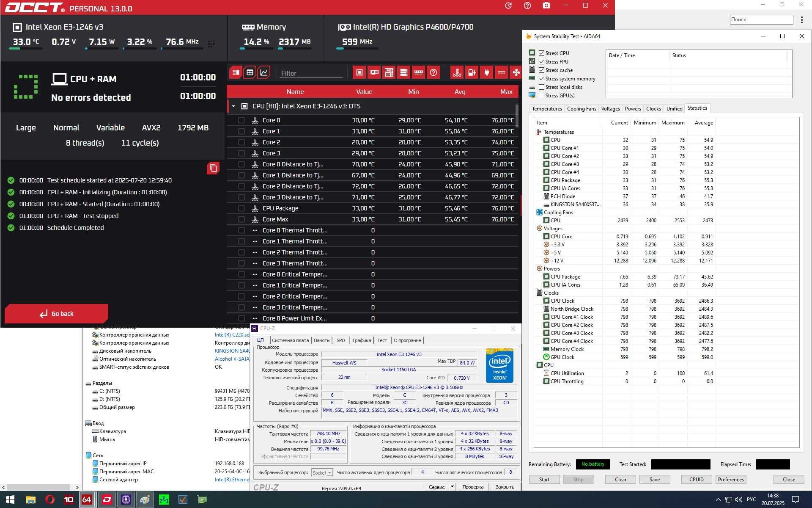Switch to Voltages tab in AIDA64
This screenshot has height=508, width=812.
[611, 109]
